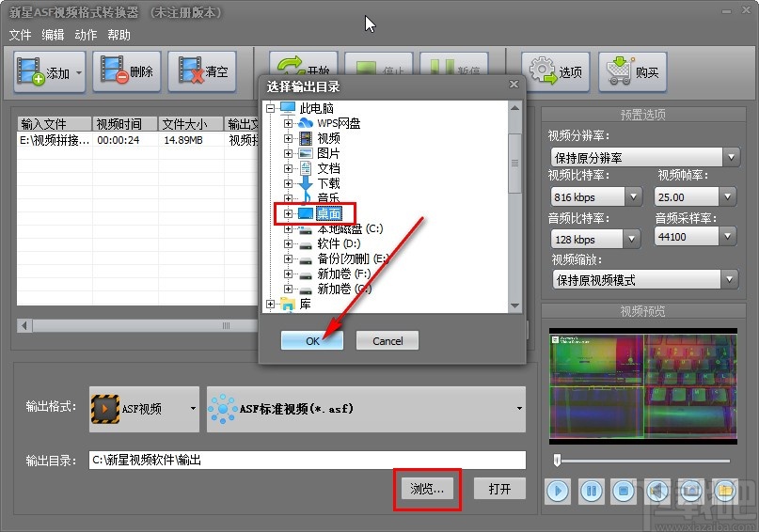The height and width of the screenshot is (532, 759).
Task: Open 选项 (Options) gear icon
Action: pyautogui.click(x=542, y=71)
